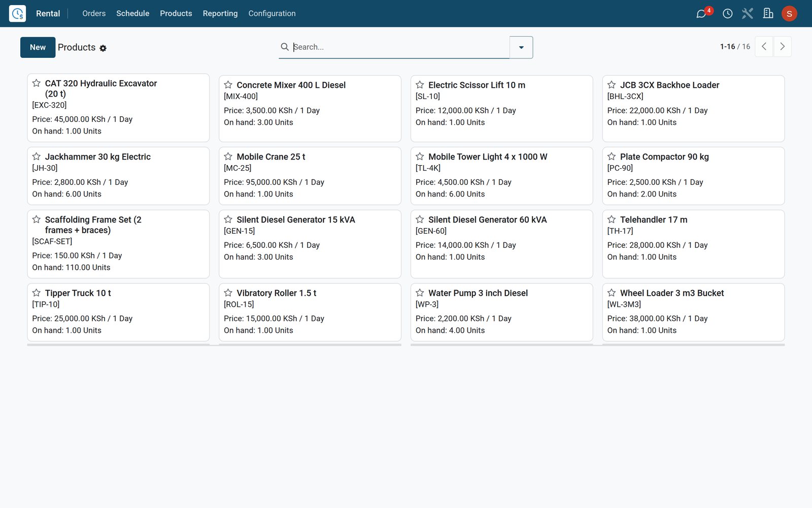Open the user avatar menu

pyautogui.click(x=789, y=14)
